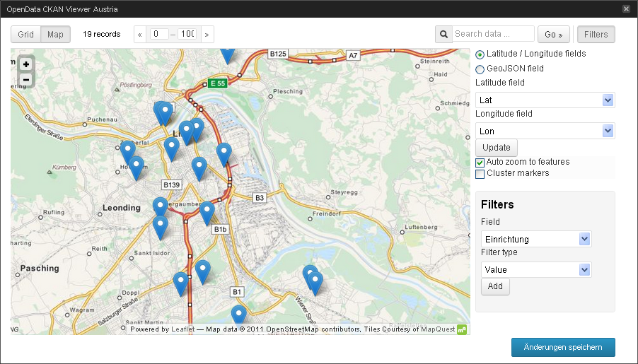
Task: Click the Update button
Action: 497,148
